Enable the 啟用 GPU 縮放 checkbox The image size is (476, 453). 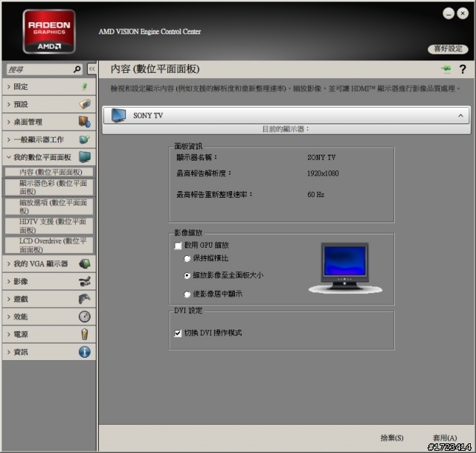click(178, 245)
